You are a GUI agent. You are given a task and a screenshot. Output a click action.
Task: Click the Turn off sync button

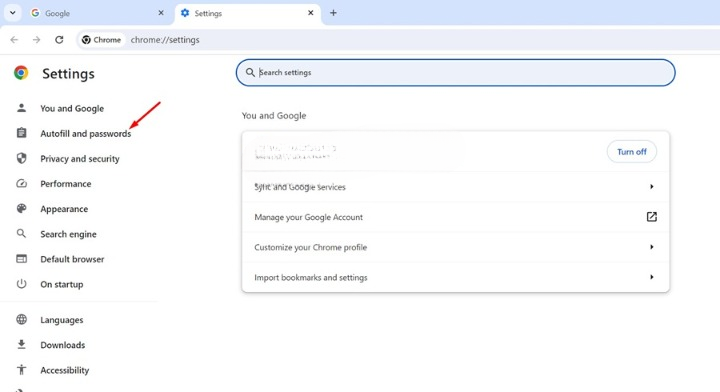[x=631, y=151]
